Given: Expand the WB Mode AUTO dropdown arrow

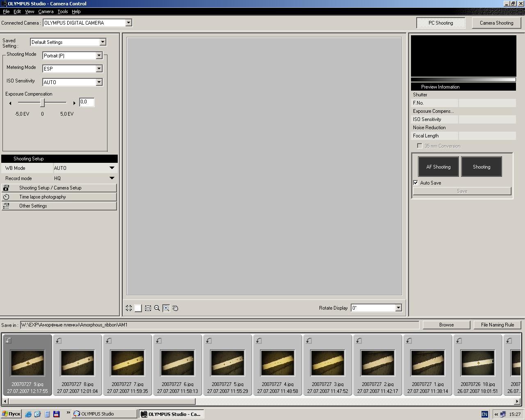Looking at the screenshot, I should 112,168.
